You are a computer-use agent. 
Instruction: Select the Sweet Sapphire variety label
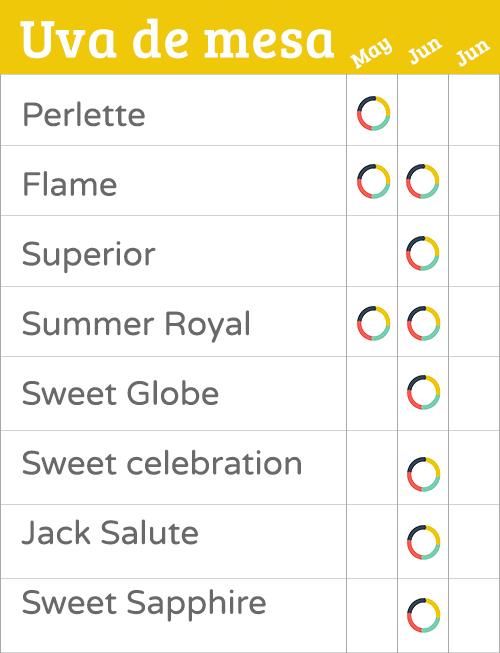tap(144, 603)
